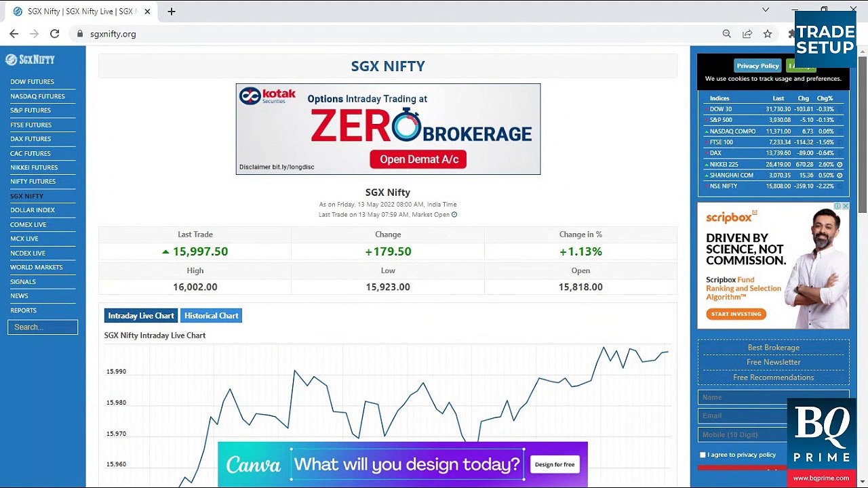Screen dimensions: 868x488
Task: Click the Best Brokerage link
Action: click(x=773, y=348)
